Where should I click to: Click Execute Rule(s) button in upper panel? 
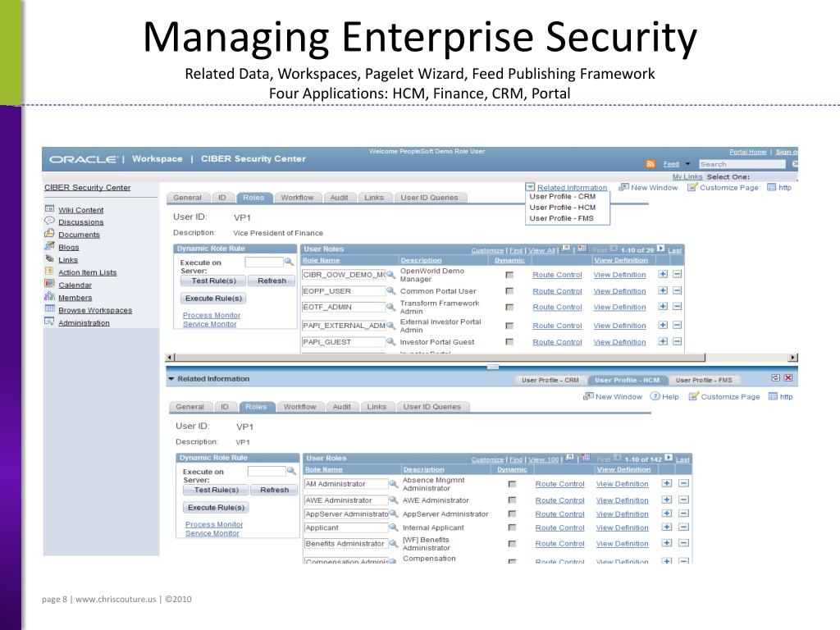pos(214,298)
